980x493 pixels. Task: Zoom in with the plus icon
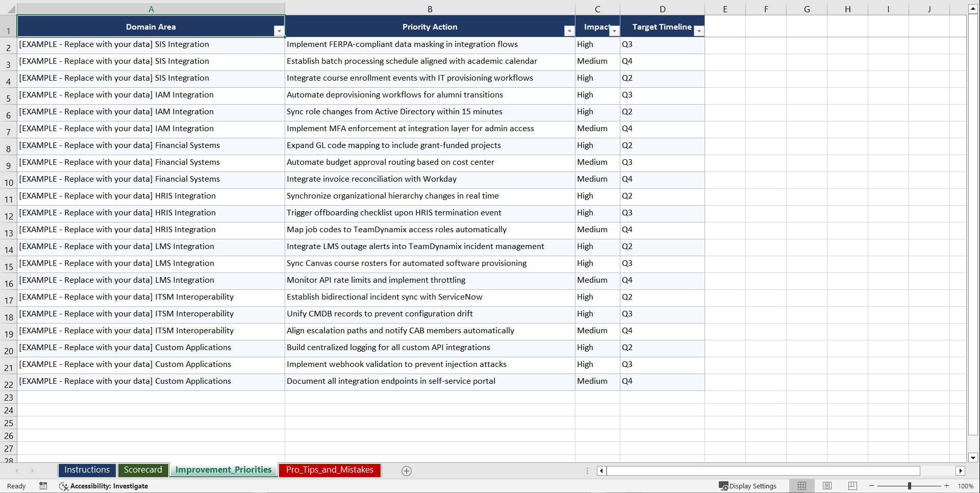[x=946, y=485]
